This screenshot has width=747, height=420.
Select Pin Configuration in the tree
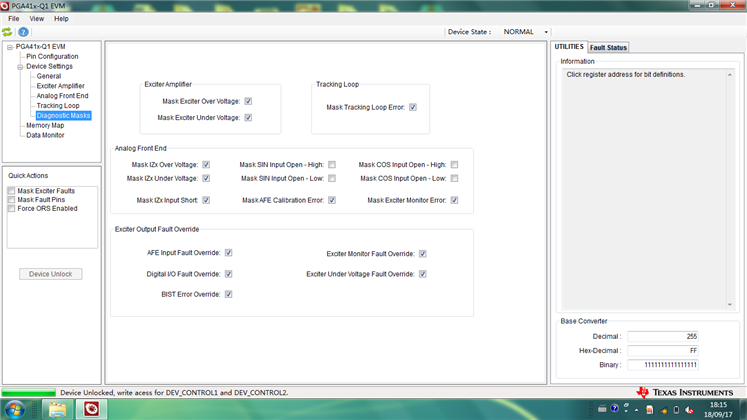(x=52, y=56)
